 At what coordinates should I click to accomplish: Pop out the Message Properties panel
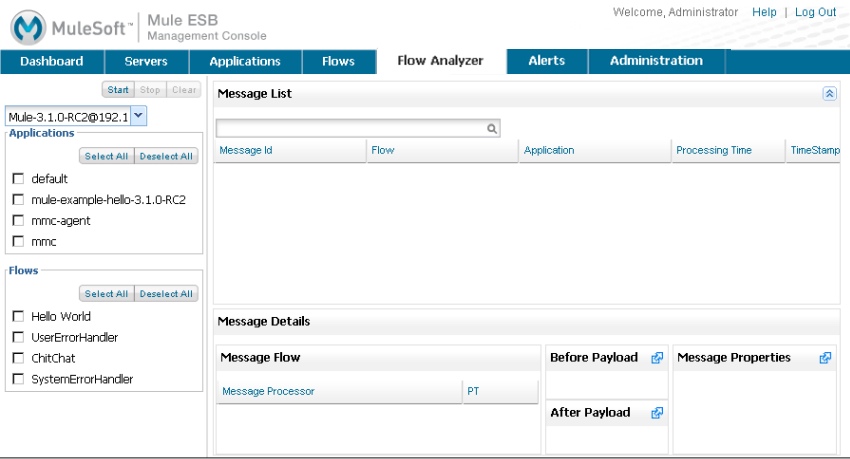point(825,358)
